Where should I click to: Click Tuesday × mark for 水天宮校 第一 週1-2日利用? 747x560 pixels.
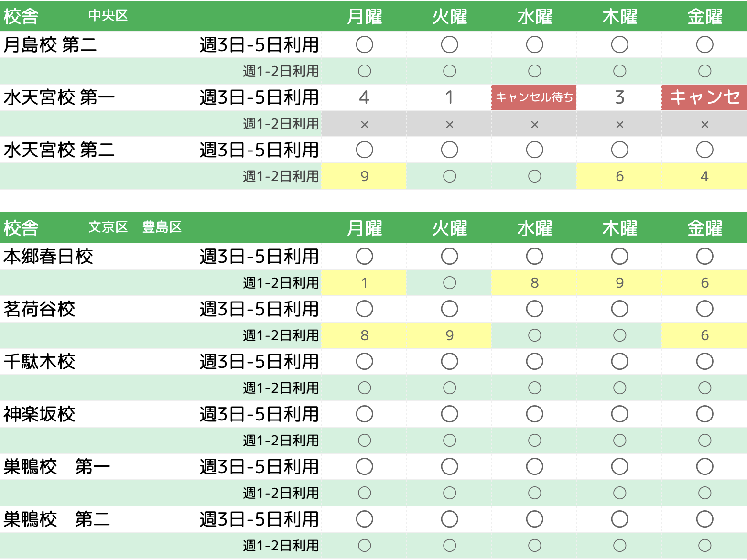(449, 125)
